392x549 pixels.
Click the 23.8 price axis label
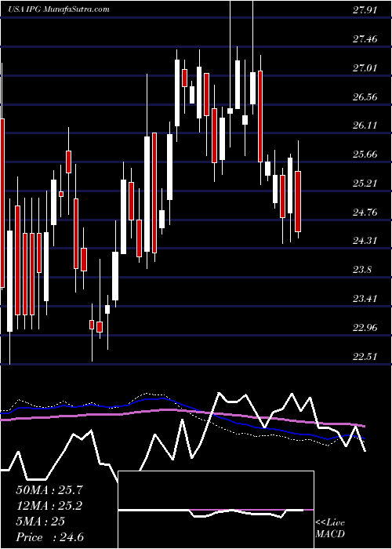pyautogui.click(x=362, y=270)
